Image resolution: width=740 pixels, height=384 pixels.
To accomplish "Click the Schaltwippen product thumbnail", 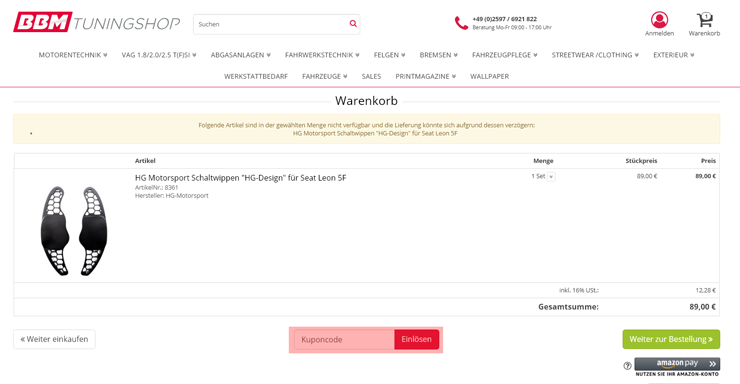I will point(74,231).
